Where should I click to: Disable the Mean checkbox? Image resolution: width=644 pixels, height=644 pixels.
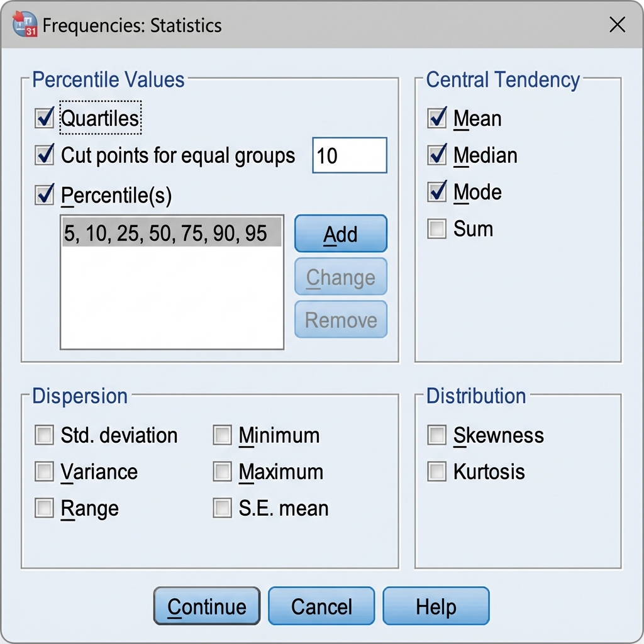(436, 118)
